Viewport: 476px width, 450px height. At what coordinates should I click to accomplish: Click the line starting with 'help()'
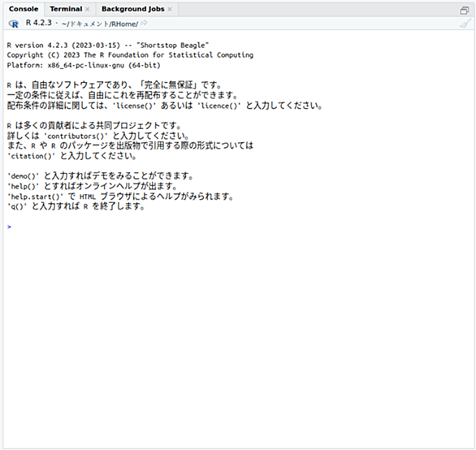(x=92, y=186)
